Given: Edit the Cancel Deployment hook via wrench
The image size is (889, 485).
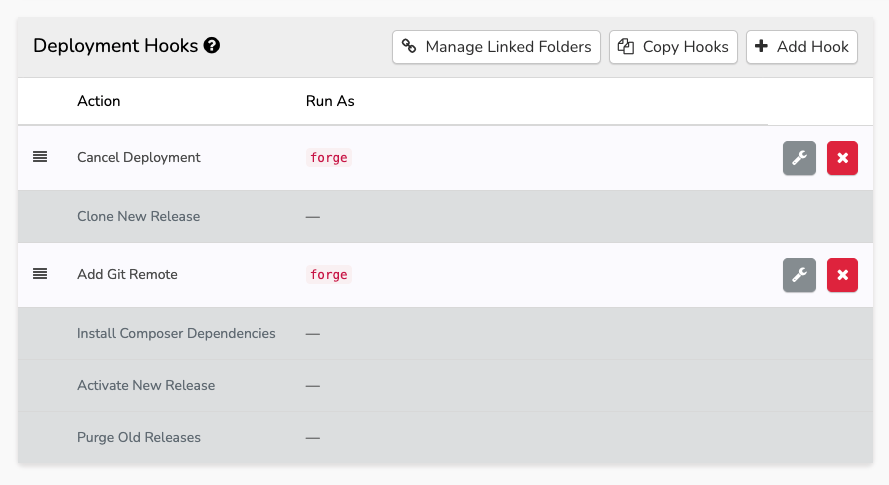Looking at the screenshot, I should pyautogui.click(x=799, y=158).
